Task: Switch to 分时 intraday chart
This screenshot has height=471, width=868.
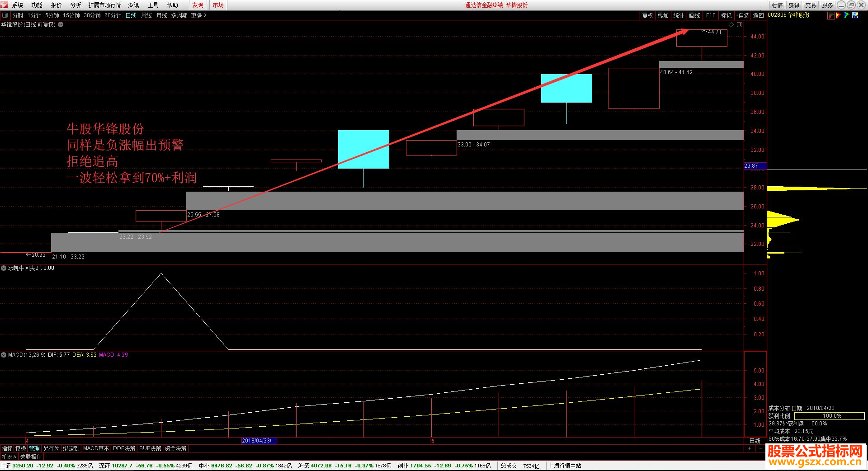Action: point(18,15)
